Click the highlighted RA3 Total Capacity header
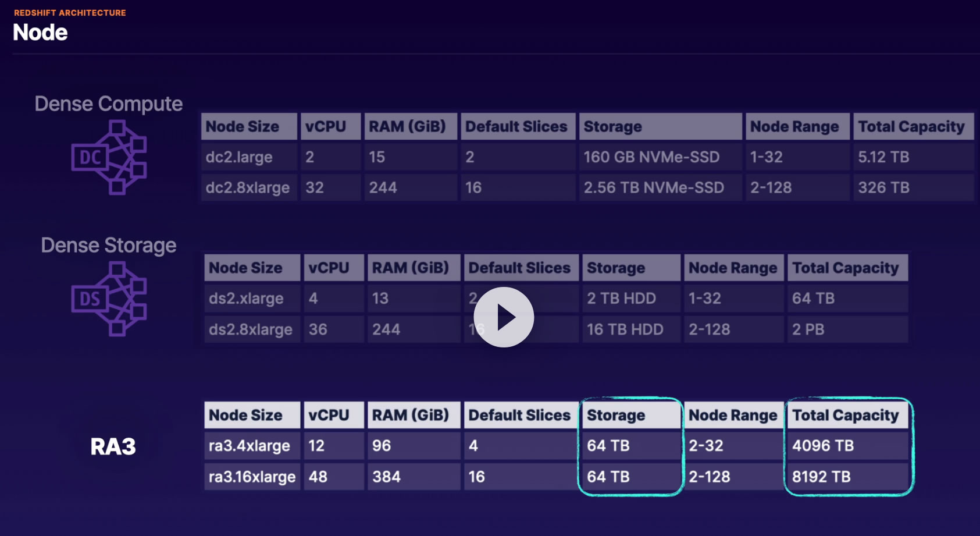This screenshot has height=536, width=980. [847, 415]
